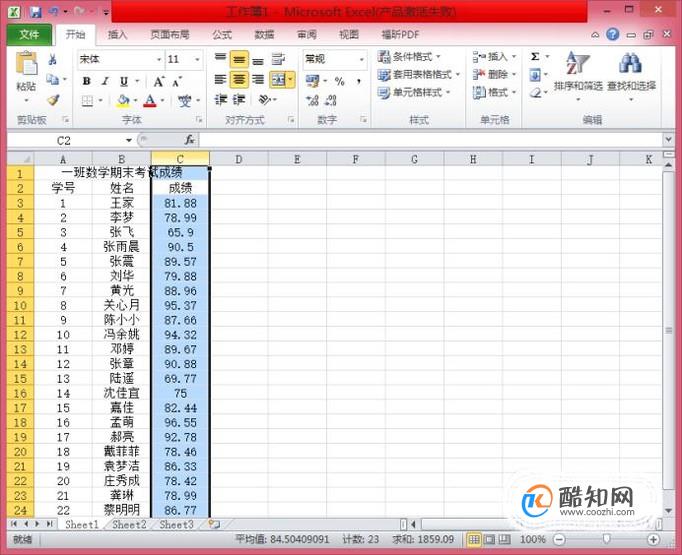Click 格式 cell format button
The width and height of the screenshot is (682, 555).
point(494,93)
